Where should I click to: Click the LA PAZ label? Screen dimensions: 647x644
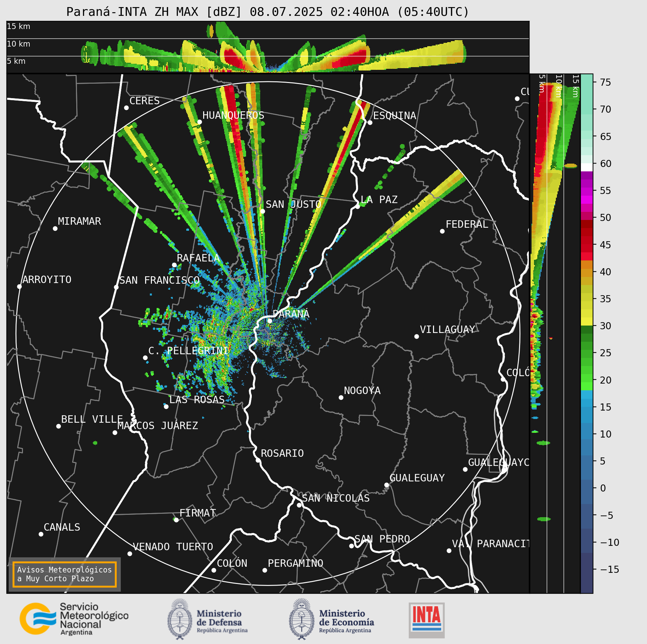pos(379,200)
